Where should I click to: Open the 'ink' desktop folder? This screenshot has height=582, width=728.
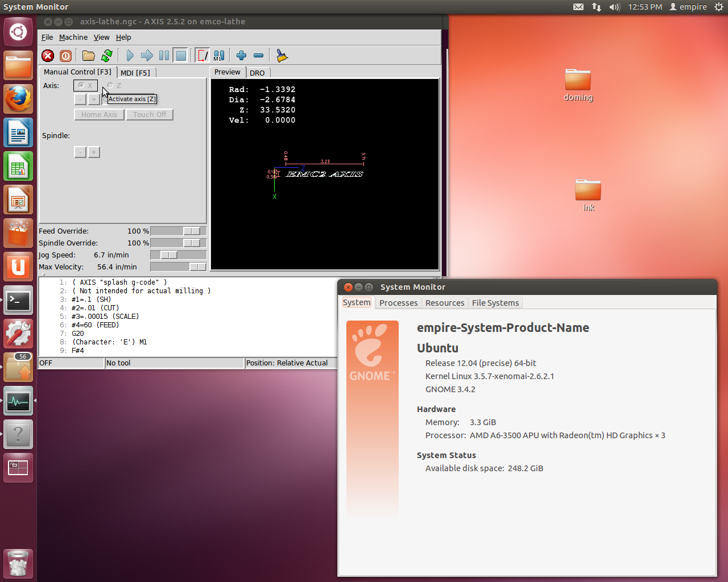pos(588,195)
